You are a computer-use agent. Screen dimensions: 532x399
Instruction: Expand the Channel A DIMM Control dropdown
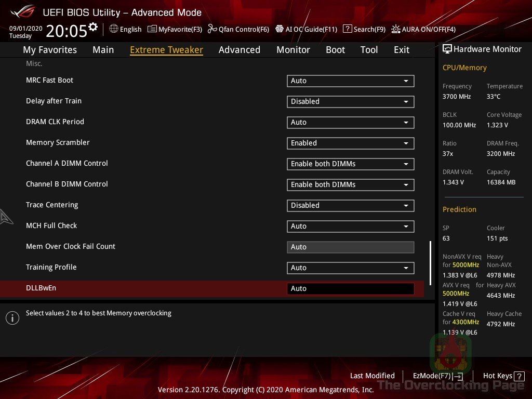pyautogui.click(x=350, y=164)
